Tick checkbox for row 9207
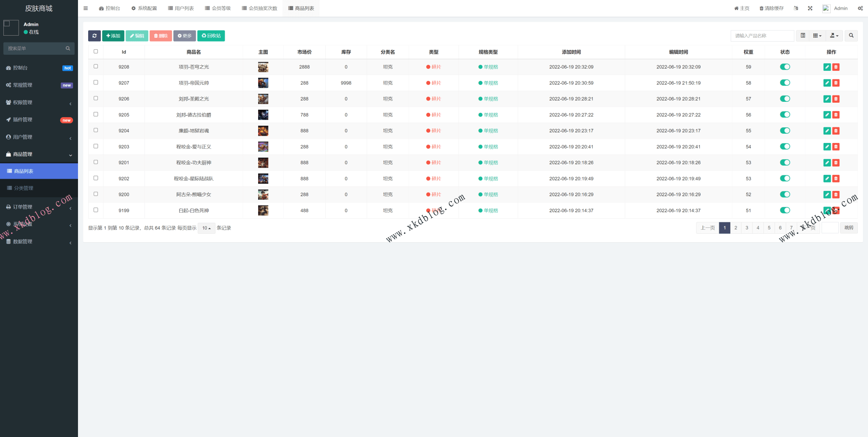This screenshot has width=868, height=437. pyautogui.click(x=96, y=82)
